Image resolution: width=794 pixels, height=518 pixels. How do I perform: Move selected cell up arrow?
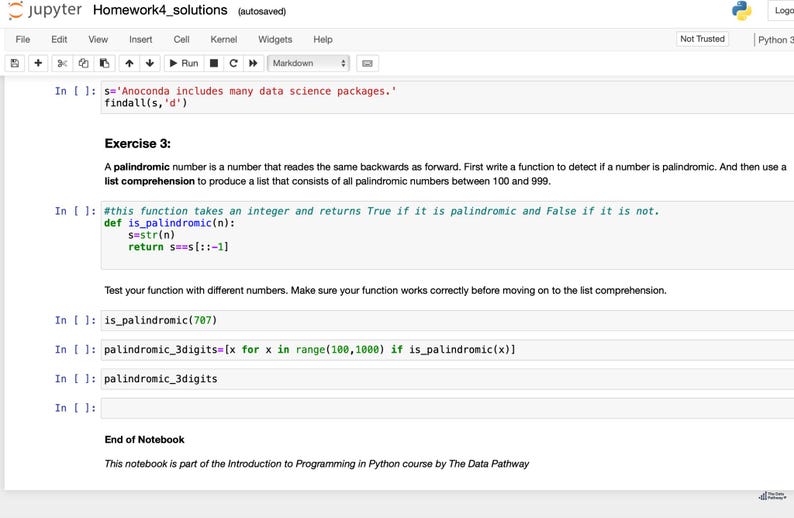129,63
